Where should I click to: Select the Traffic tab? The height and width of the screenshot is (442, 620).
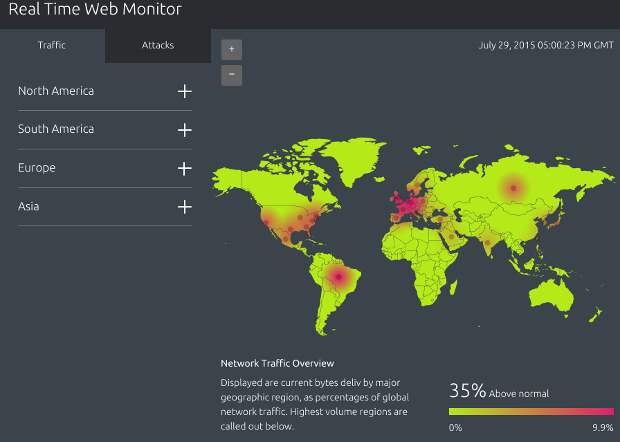(x=52, y=46)
